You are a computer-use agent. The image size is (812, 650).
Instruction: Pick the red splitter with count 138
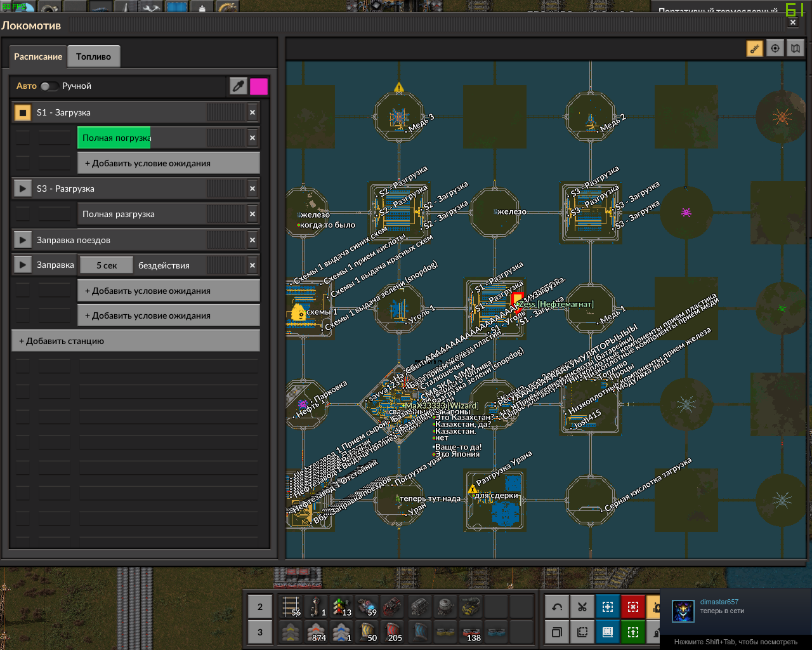coord(471,632)
